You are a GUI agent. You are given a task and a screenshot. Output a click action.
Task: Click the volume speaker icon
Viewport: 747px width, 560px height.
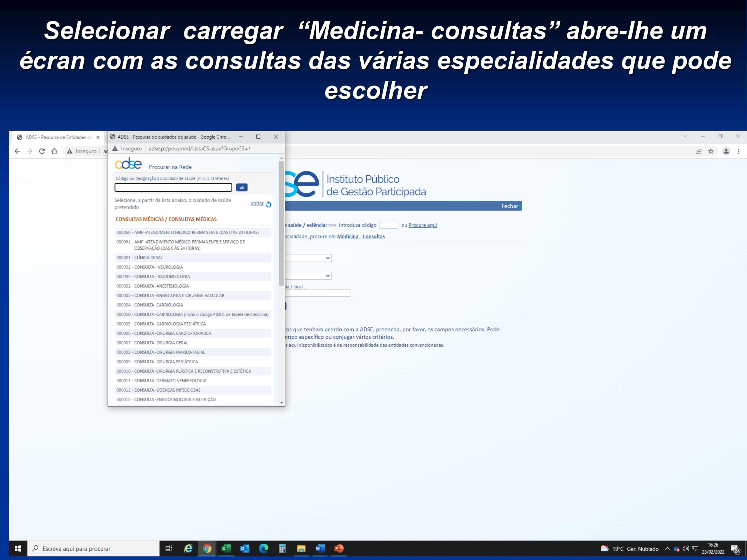pyautogui.click(x=685, y=549)
